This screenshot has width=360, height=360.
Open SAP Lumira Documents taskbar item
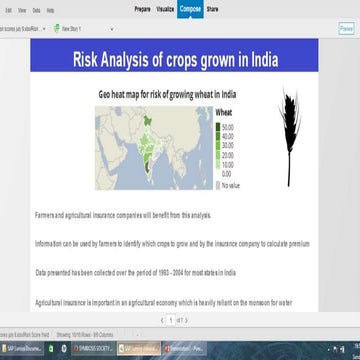point(22,349)
